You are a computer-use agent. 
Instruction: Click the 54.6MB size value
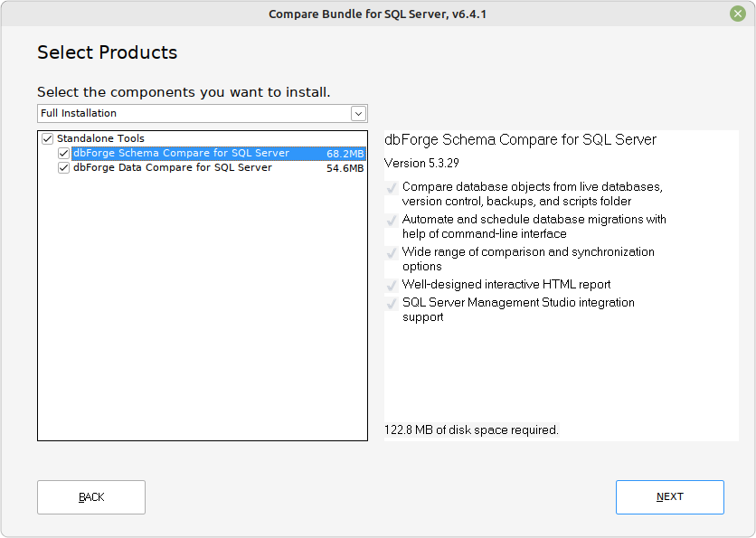pos(345,168)
